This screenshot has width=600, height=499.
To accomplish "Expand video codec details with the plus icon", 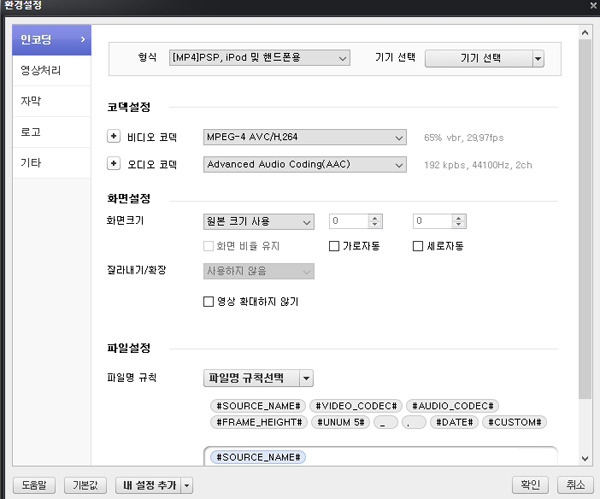I will 114,136.
